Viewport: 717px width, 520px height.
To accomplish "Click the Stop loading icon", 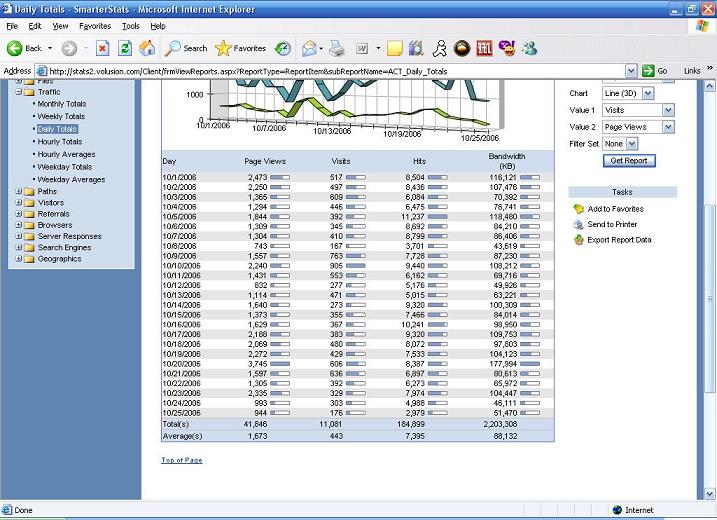I will (x=102, y=48).
